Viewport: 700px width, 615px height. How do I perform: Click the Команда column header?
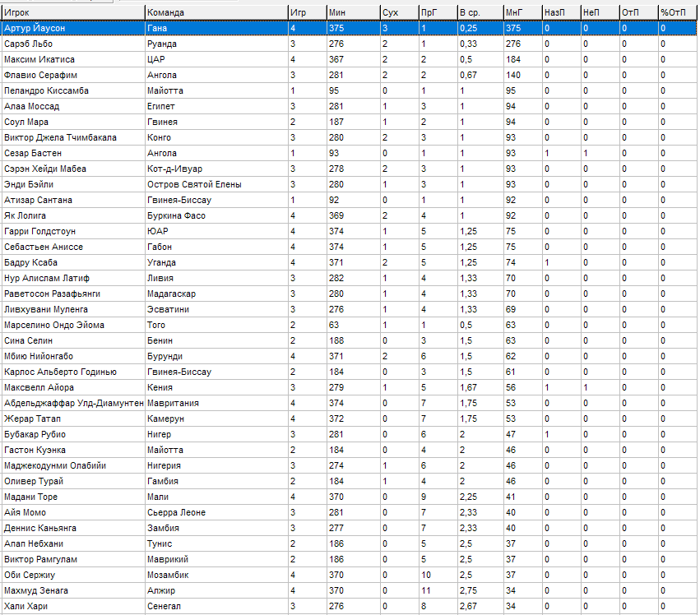click(x=215, y=12)
